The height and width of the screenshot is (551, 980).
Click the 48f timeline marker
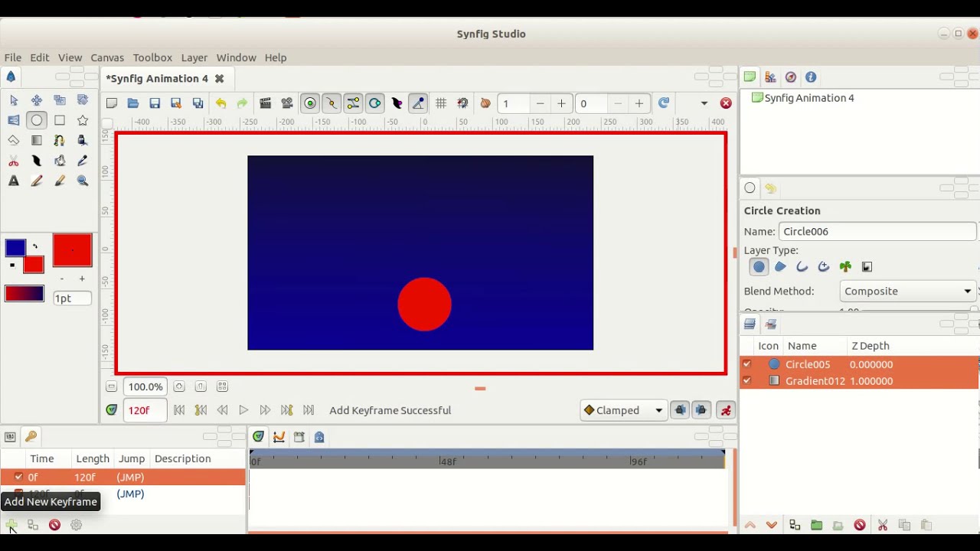[x=448, y=461]
